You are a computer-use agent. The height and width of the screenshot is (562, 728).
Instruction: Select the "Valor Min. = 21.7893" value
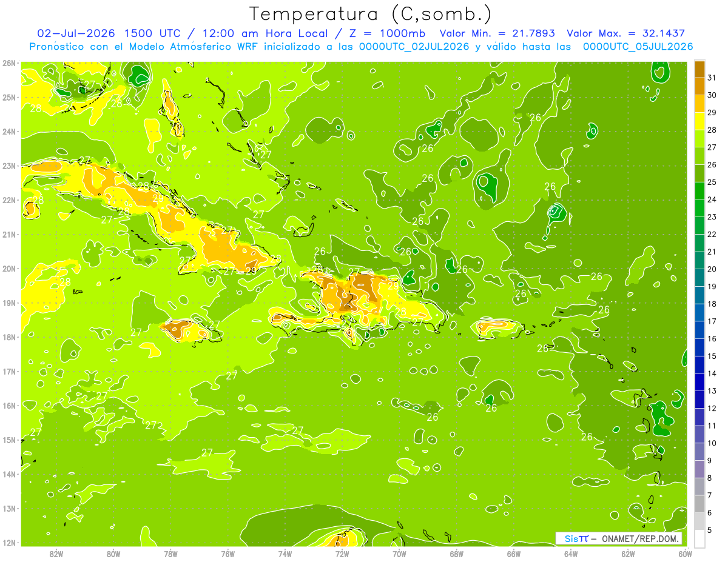pyautogui.click(x=498, y=33)
